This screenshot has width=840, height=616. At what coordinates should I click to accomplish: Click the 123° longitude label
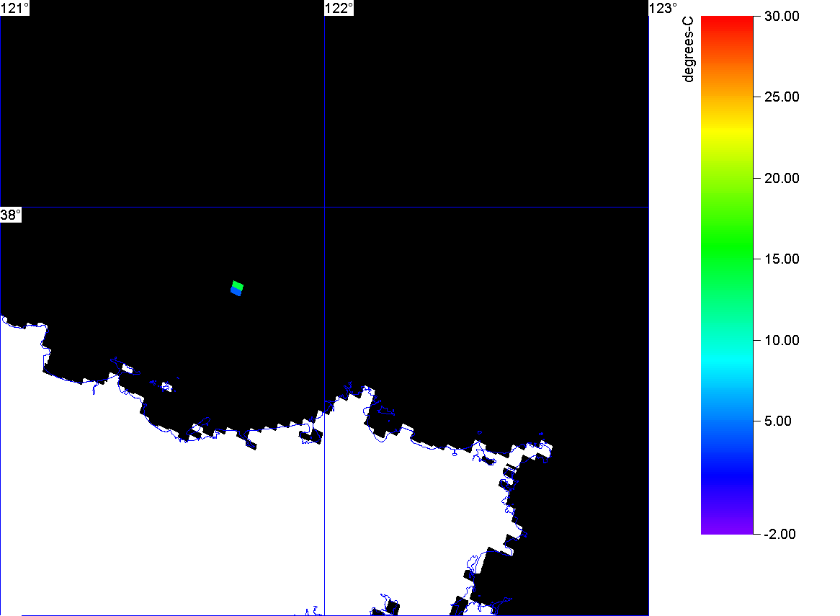[x=663, y=8]
